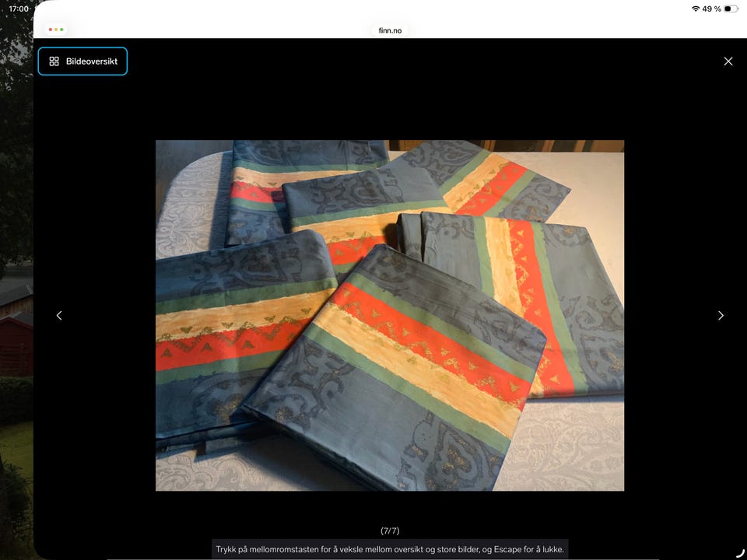
Task: Tap the Wi-Fi status icon
Action: [x=696, y=9]
